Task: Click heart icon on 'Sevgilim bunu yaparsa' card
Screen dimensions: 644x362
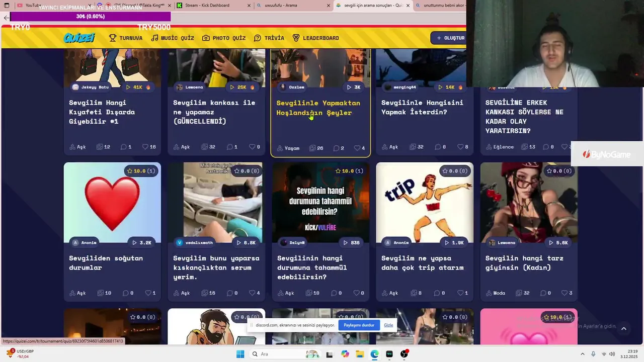Action: pos(252,293)
